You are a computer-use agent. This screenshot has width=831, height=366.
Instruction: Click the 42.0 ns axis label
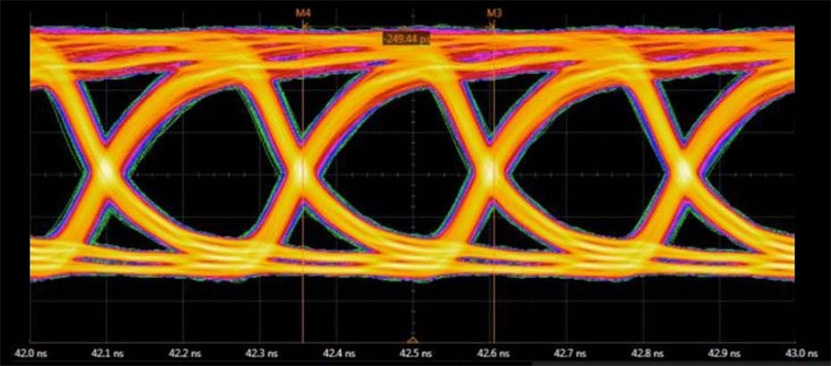31,353
